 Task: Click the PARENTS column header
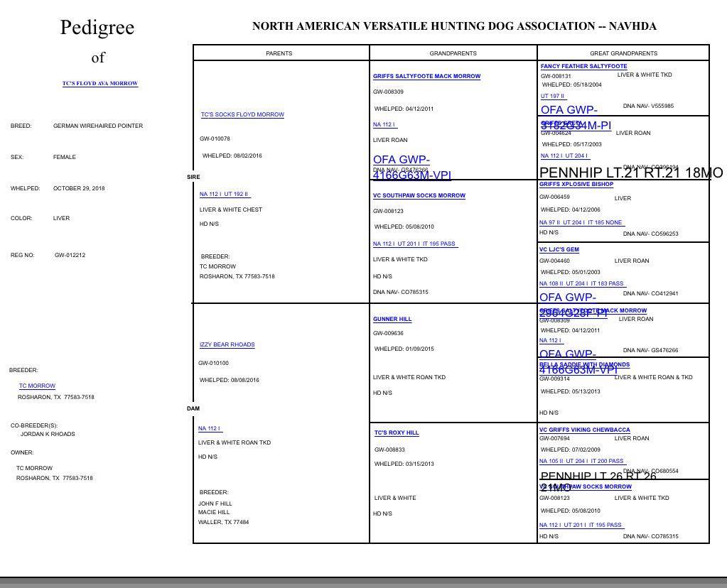pos(279,53)
